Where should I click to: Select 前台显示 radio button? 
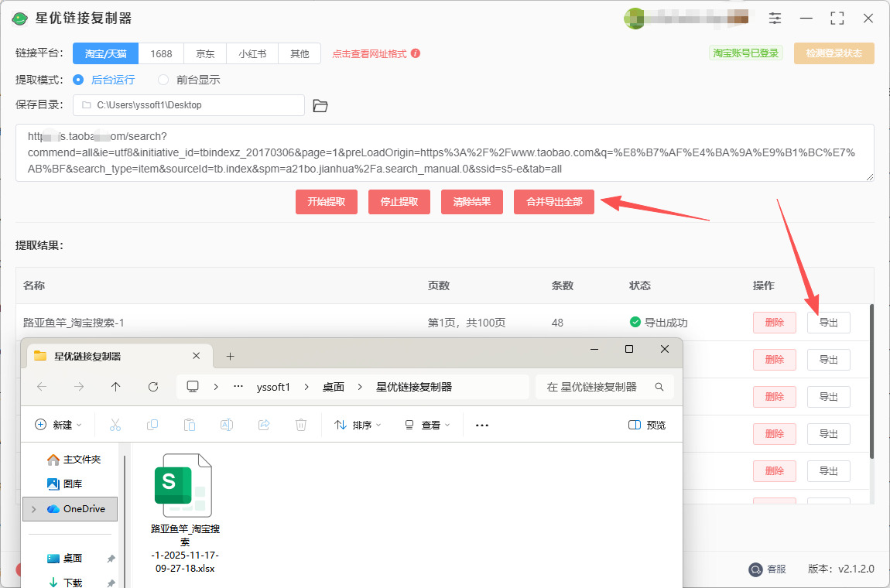click(x=163, y=80)
